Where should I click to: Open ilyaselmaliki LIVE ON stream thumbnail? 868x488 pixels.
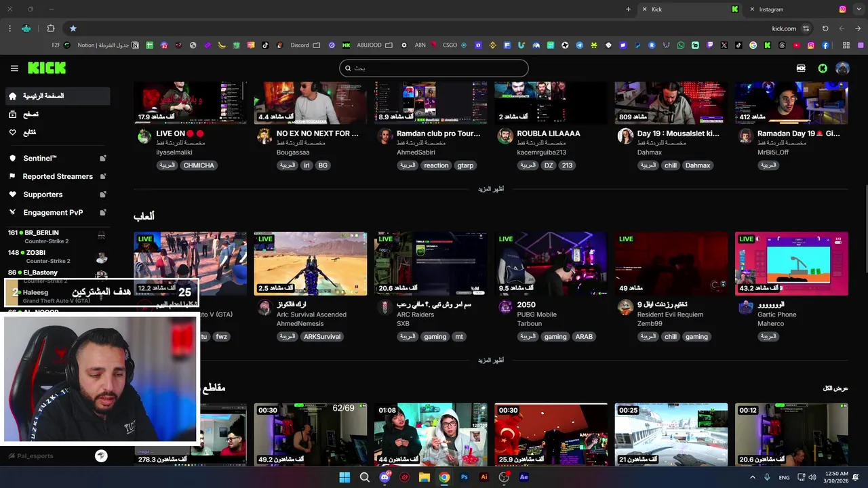tap(191, 103)
